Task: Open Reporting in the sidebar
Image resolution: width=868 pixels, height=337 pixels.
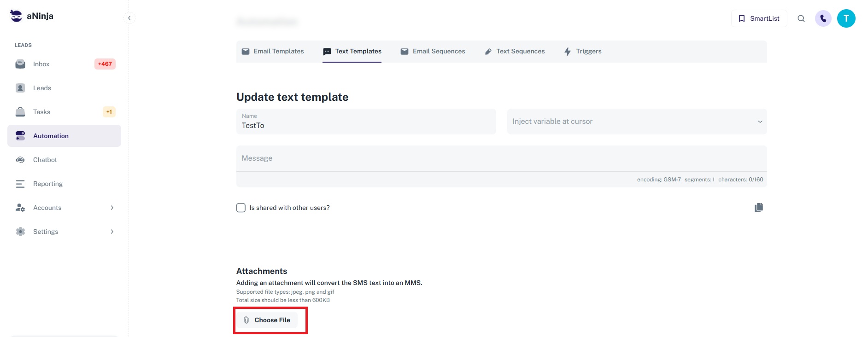Action: point(48,184)
